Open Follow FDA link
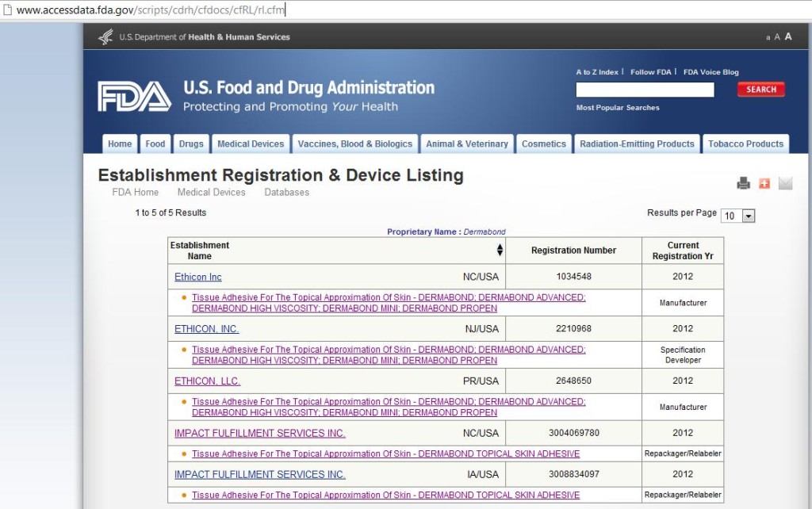The width and height of the screenshot is (812, 509). 650,72
